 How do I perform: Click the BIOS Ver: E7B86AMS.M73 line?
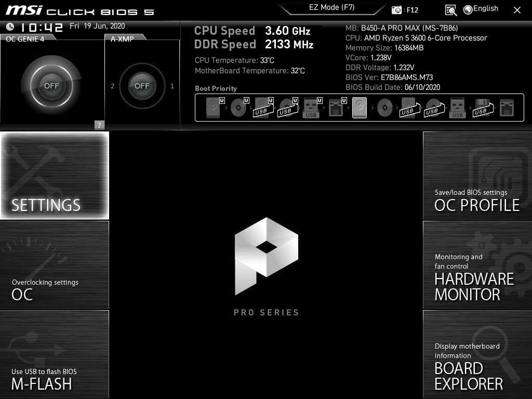point(389,77)
